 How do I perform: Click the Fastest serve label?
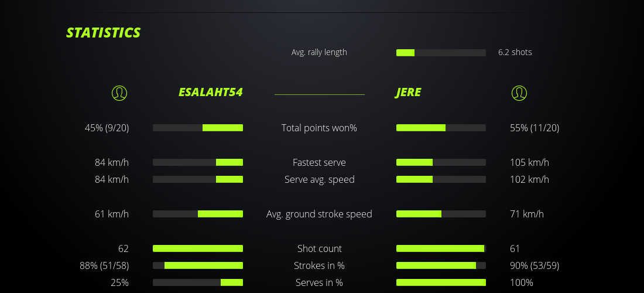tap(319, 162)
